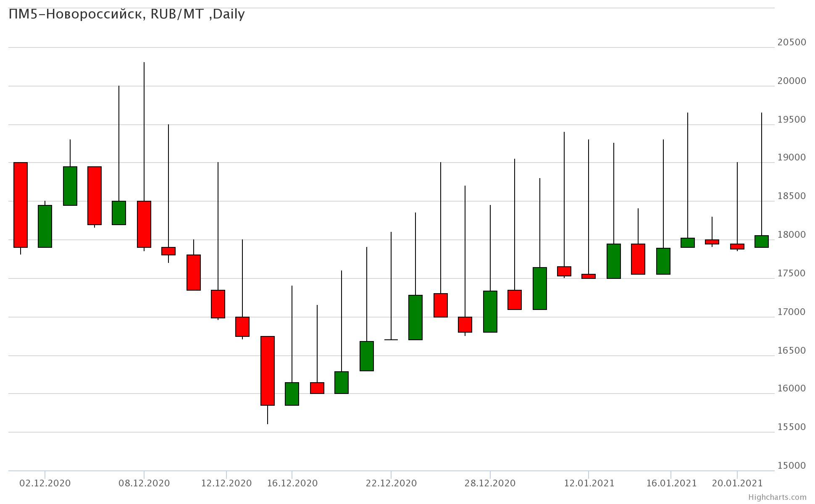The height and width of the screenshot is (504, 815).
Task: Click the red candle above 08.12.2020
Action: 144,224
